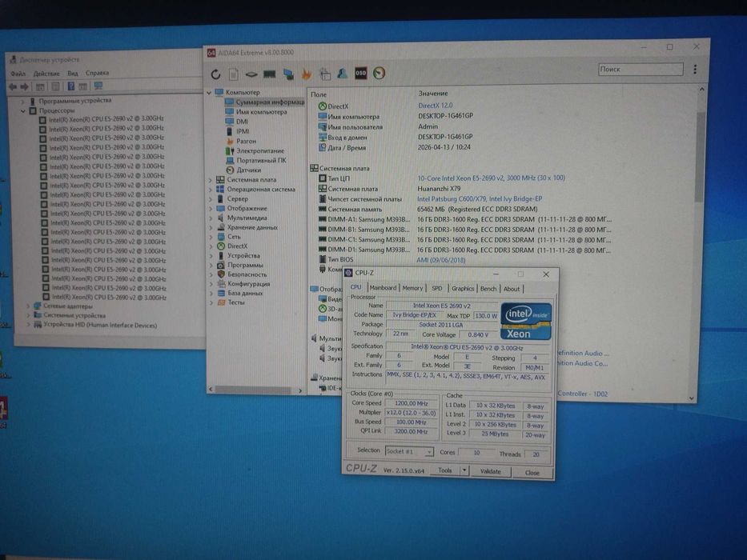Select Электропитание item in AIDA64 tree
The image size is (747, 560).
point(259,150)
